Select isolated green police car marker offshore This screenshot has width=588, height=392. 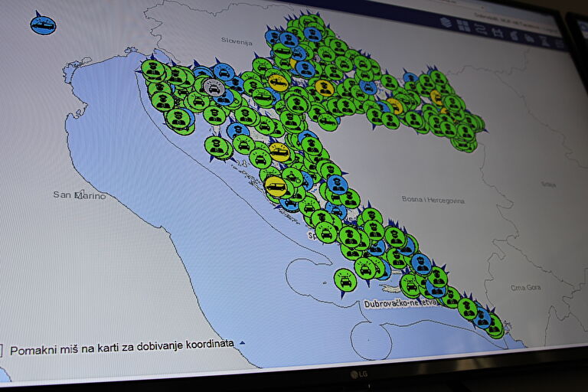[345, 280]
